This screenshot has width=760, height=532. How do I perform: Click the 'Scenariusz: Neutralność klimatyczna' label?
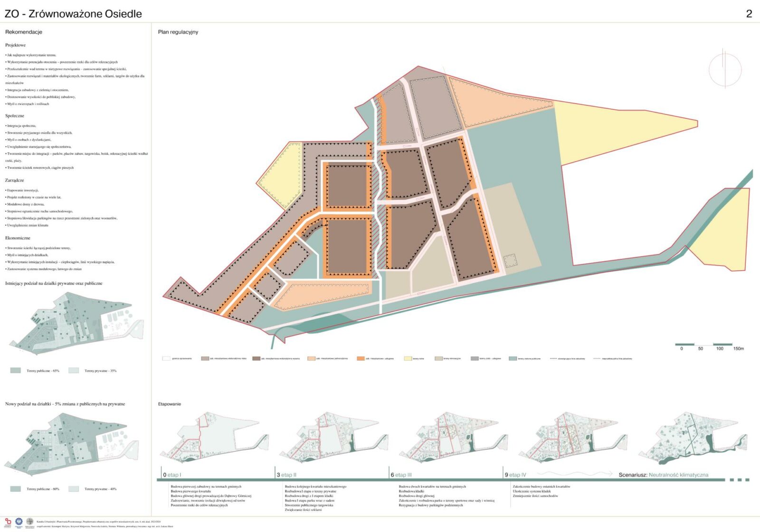click(x=663, y=475)
